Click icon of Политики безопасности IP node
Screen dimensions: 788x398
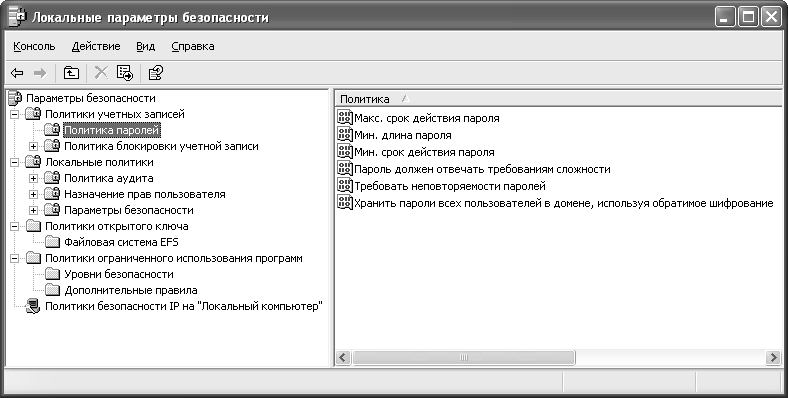pyautogui.click(x=33, y=306)
